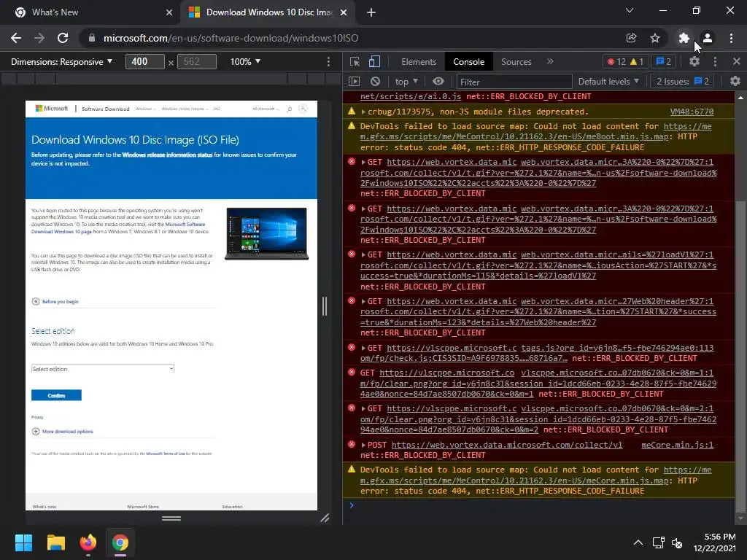Activate the inspect element picker icon
Image resolution: width=747 pixels, height=560 pixels.
355,61
